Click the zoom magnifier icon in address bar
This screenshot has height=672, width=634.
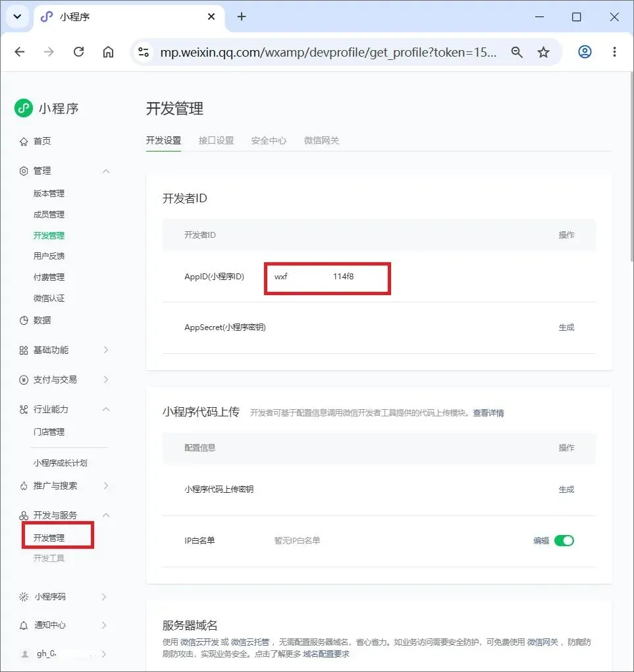(517, 52)
